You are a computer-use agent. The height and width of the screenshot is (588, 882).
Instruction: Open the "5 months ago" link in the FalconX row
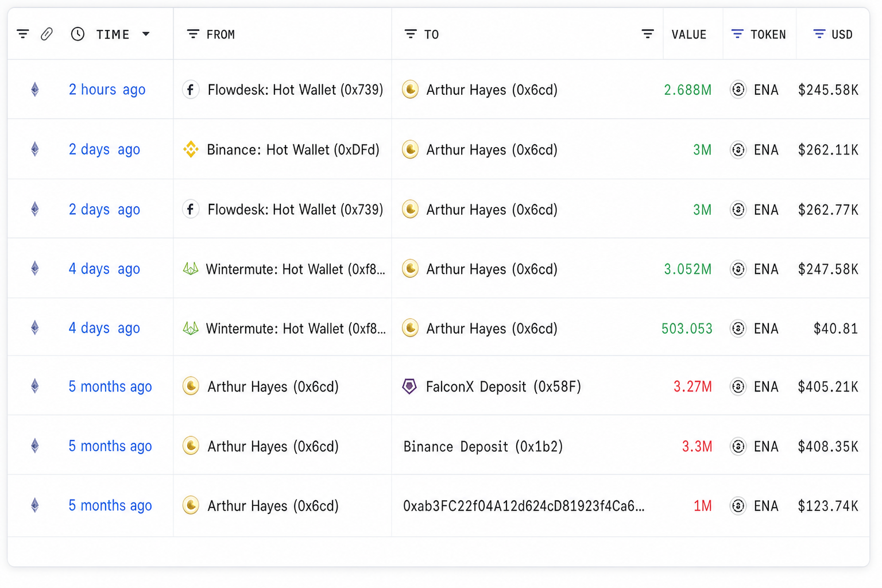110,386
